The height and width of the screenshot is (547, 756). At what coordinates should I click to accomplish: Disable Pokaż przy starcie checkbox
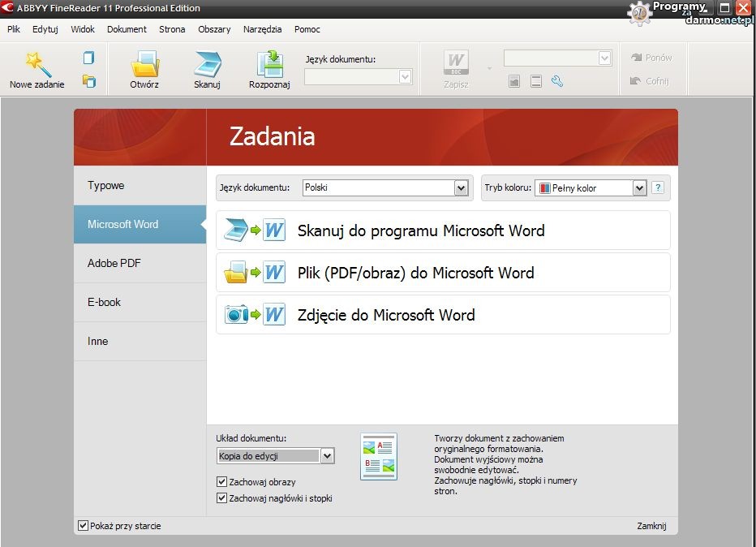[83, 526]
